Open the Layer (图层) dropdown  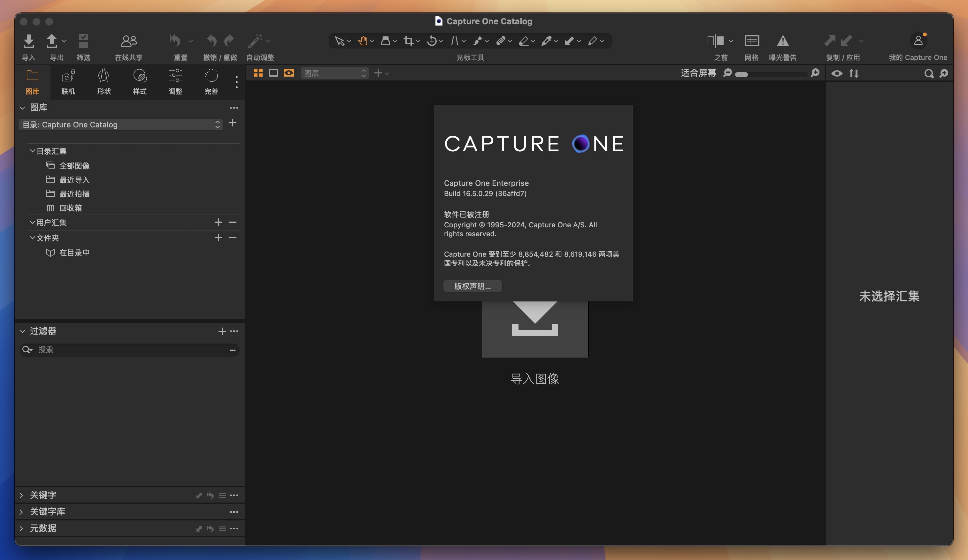click(334, 73)
